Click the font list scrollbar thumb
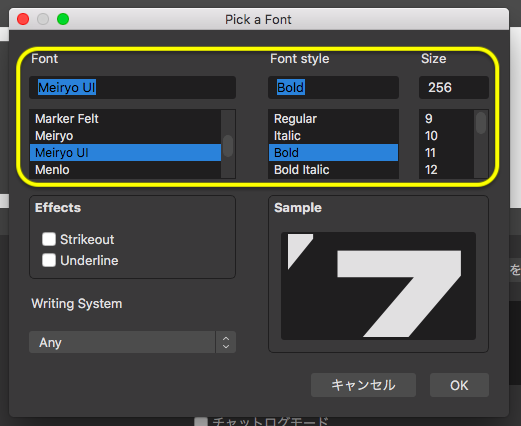Screen dimensions: 521x426 point(228,146)
